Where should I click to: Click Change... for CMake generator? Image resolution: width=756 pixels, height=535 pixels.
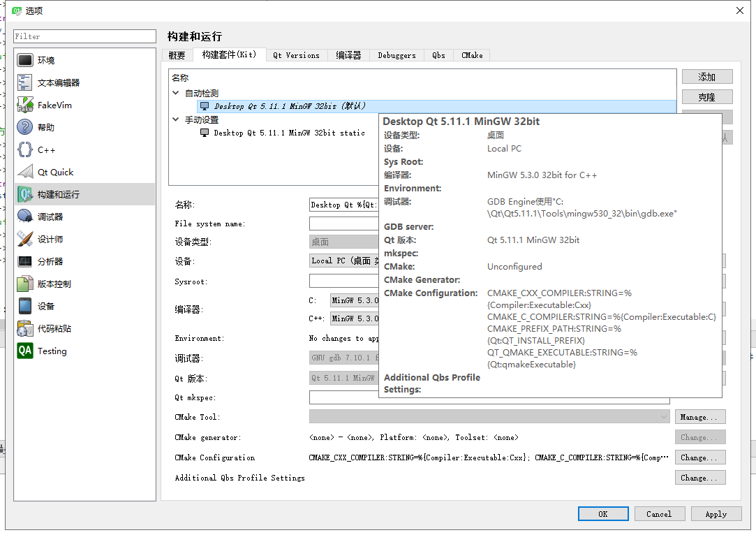700,437
